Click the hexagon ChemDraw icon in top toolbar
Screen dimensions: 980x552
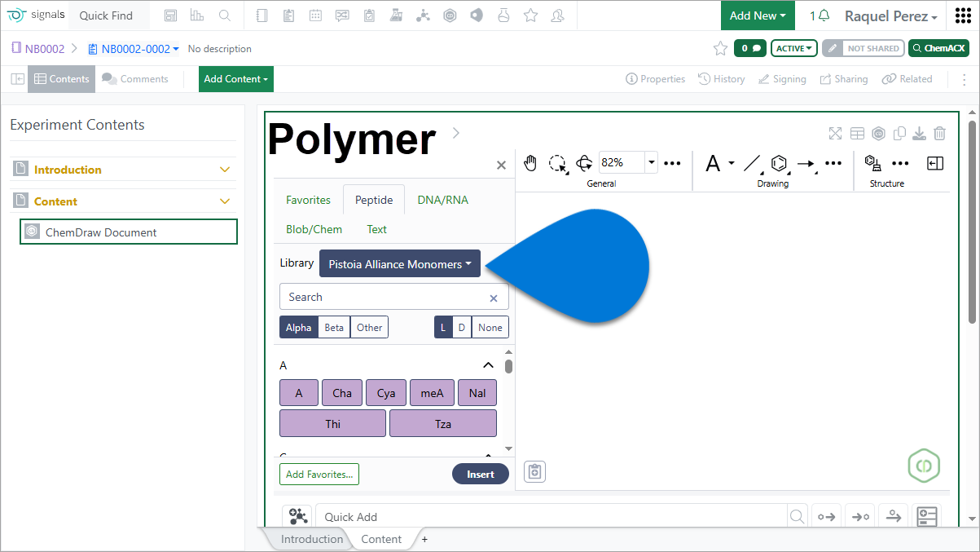450,15
